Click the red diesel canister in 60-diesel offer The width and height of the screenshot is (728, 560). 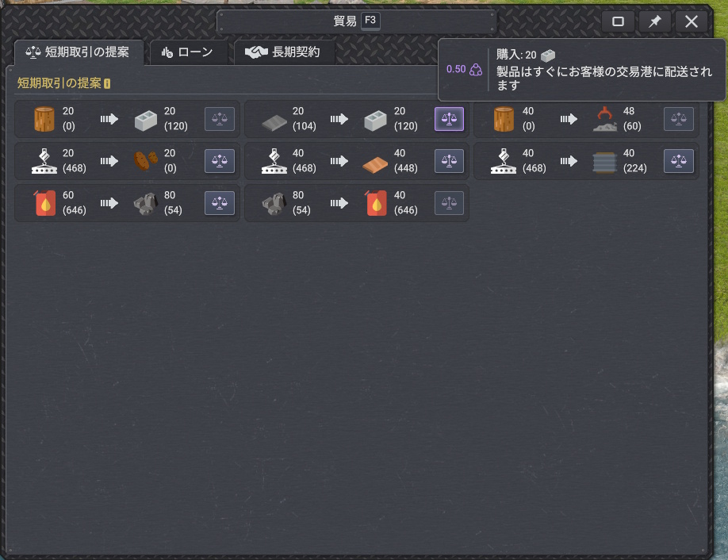45,203
